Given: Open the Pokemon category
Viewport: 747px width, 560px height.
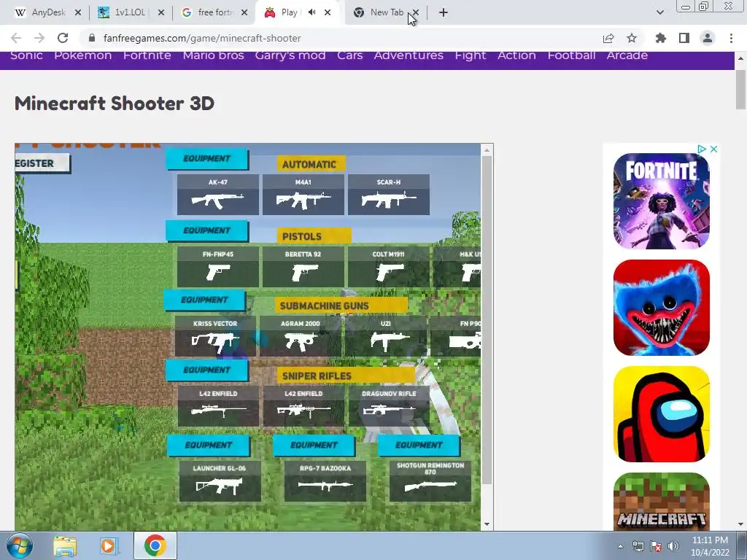Looking at the screenshot, I should (83, 55).
